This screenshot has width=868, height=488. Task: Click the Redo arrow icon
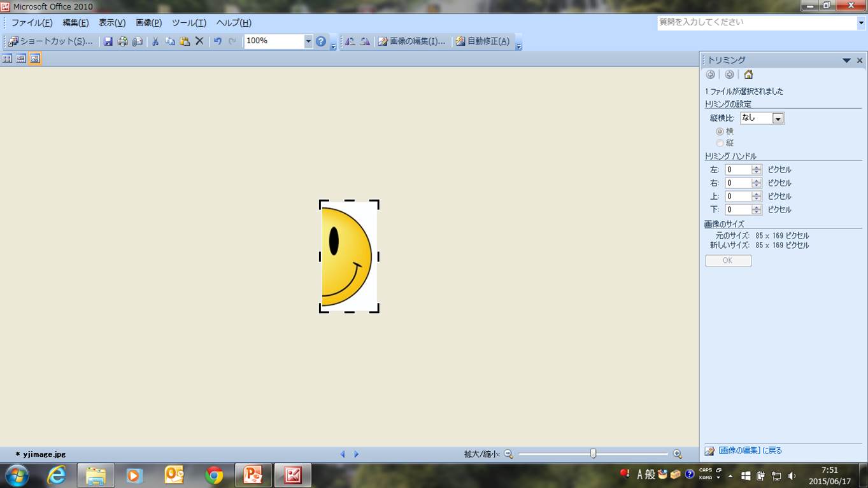pos(232,41)
